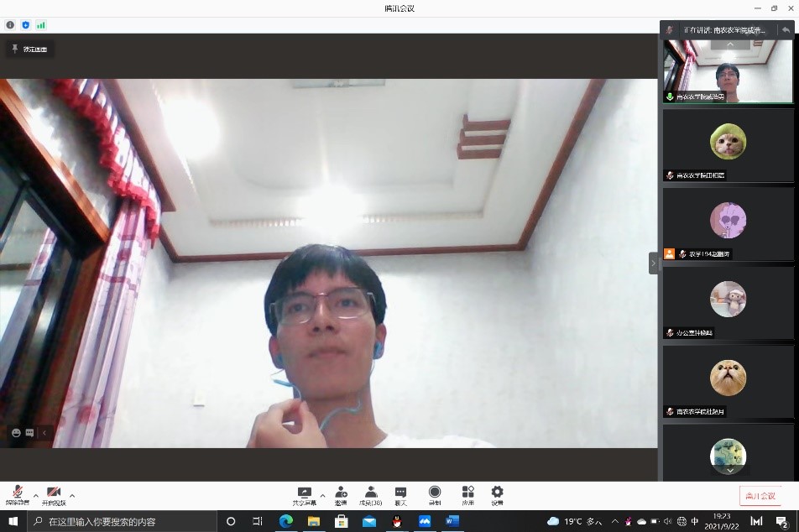Click the share screen (共享屏幕) button

pos(303,495)
